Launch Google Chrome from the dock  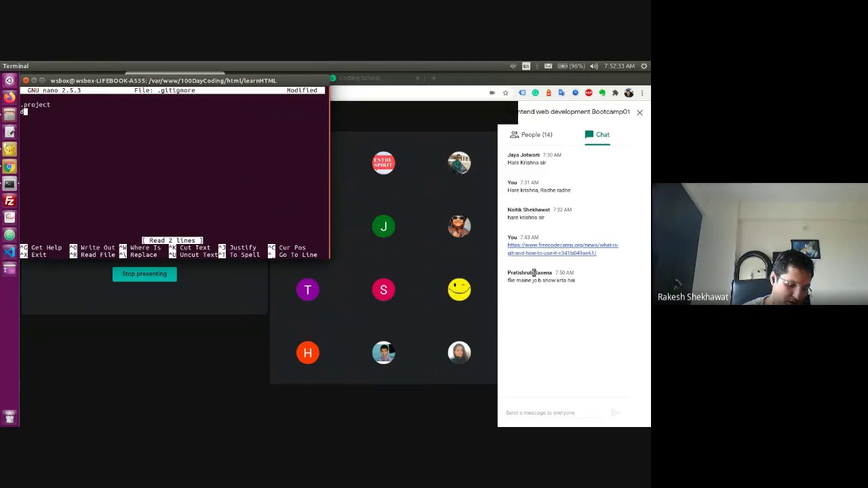[x=9, y=167]
